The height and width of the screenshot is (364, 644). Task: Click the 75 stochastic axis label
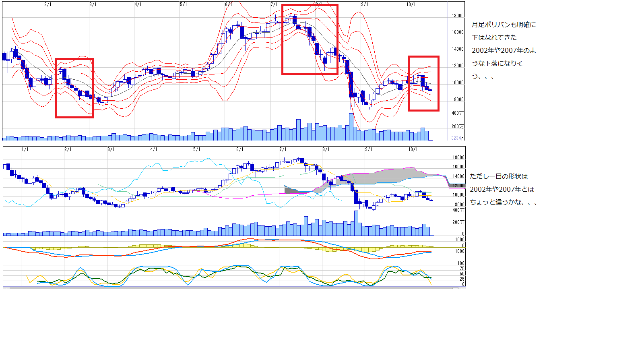(462, 269)
